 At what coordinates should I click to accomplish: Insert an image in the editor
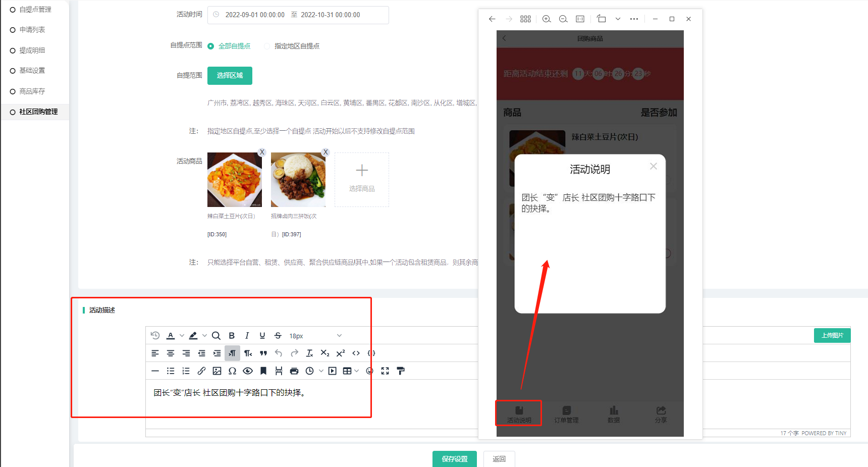(x=217, y=371)
